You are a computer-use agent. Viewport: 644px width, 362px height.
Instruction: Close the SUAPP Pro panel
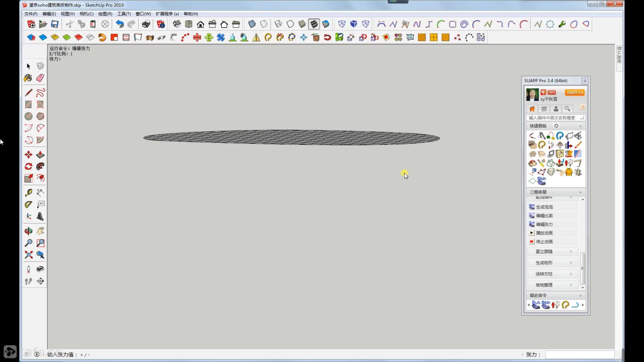(x=585, y=81)
